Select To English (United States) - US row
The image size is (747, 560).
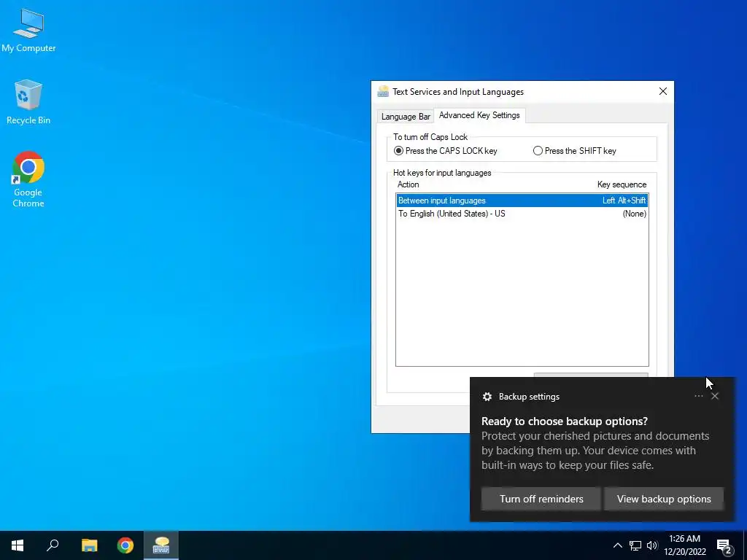(x=522, y=214)
